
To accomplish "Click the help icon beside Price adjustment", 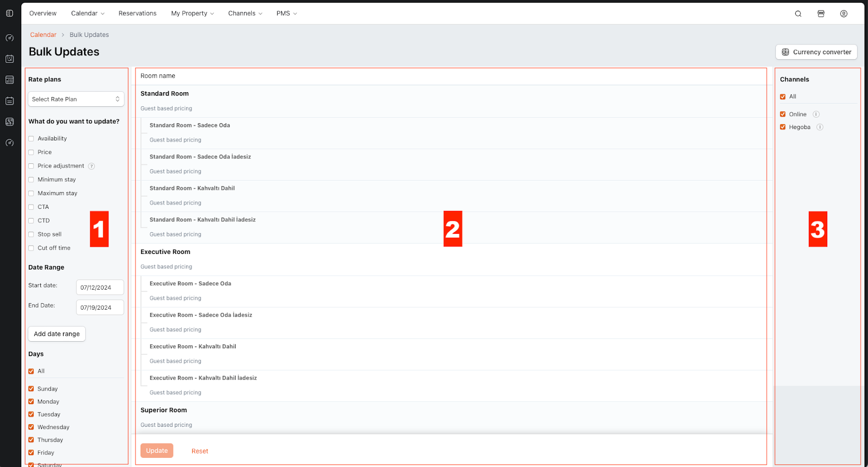I will pos(92,166).
